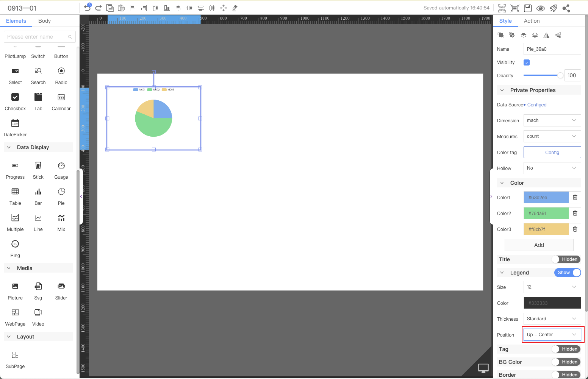The height and width of the screenshot is (379, 588).
Task: Click the Add color button
Action: pyautogui.click(x=539, y=245)
